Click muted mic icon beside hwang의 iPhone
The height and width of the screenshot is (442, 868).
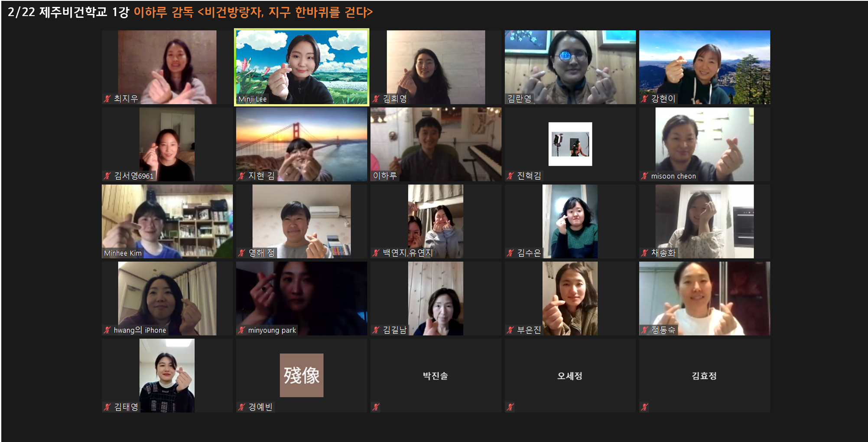(x=107, y=330)
